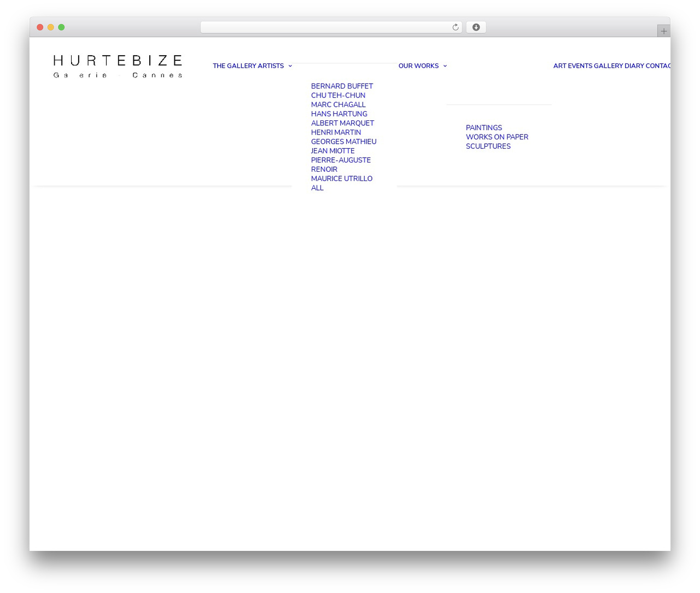Expand the chevron next to Our Works

click(x=445, y=66)
